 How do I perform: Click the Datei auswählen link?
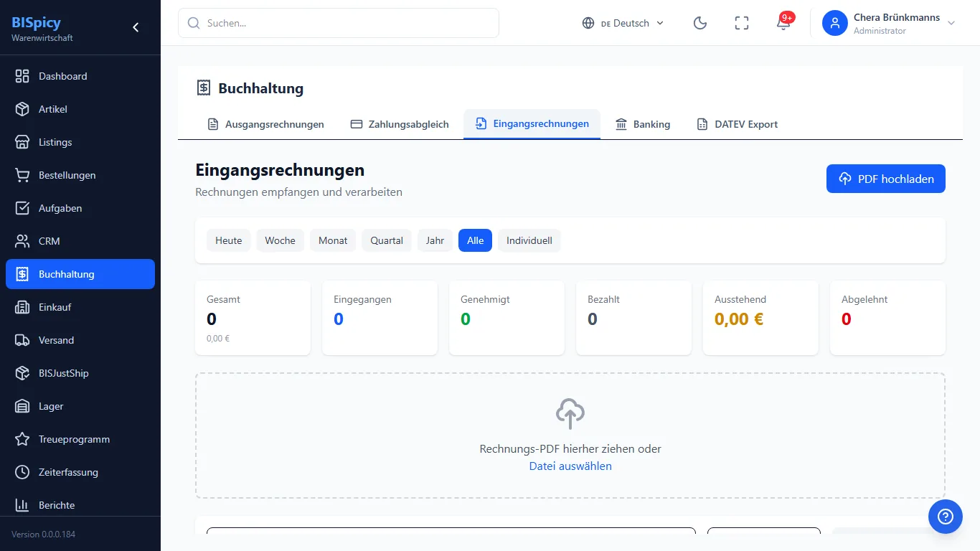[x=570, y=466]
